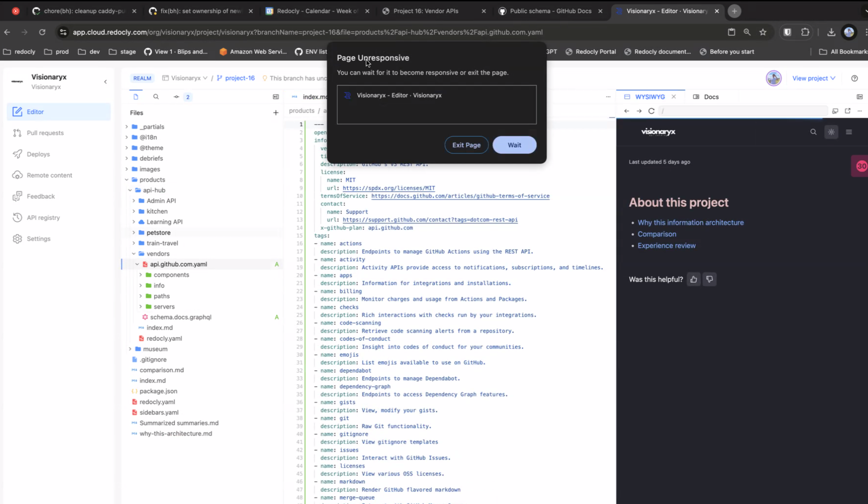Click the source control changes icon

click(177, 97)
